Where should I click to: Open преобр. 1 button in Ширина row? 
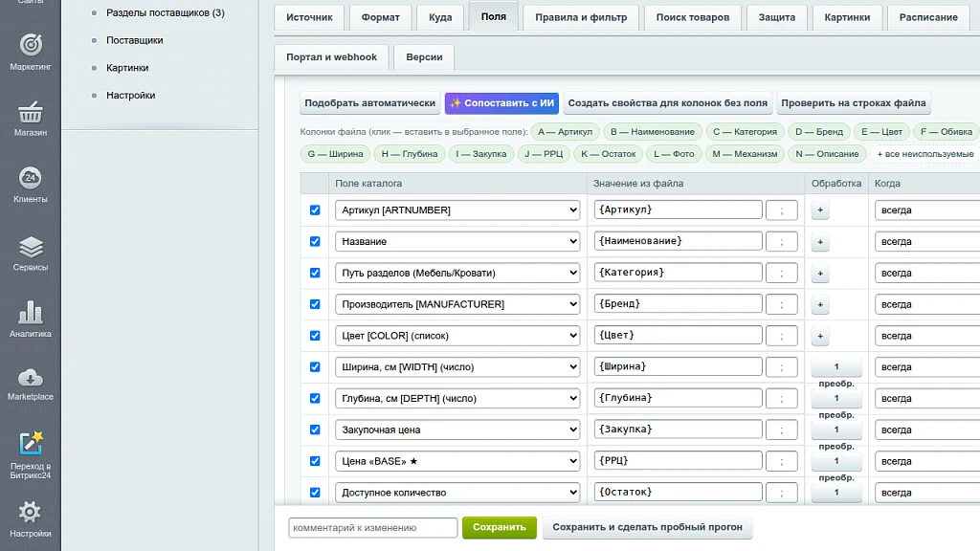click(836, 366)
